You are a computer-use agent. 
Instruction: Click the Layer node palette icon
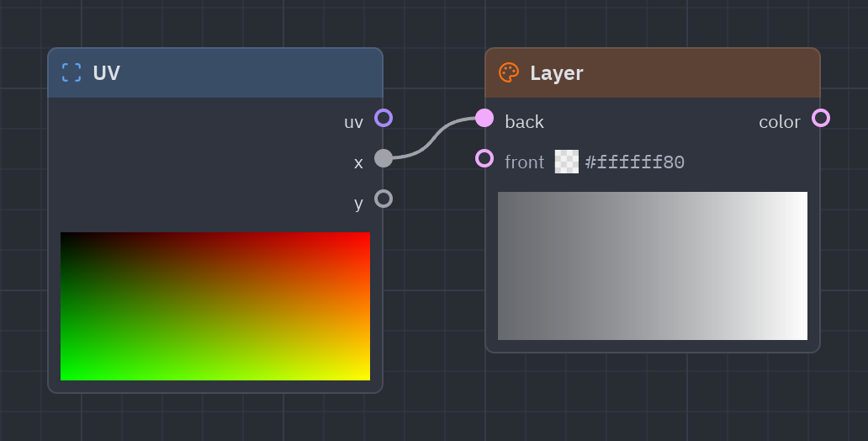(x=509, y=72)
